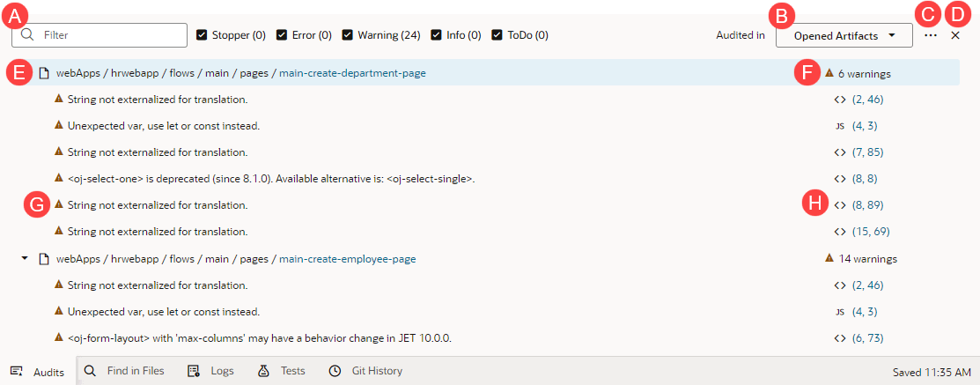
Task: Collapse the main-create-employee-page group arrow
Action: pyautogui.click(x=25, y=257)
